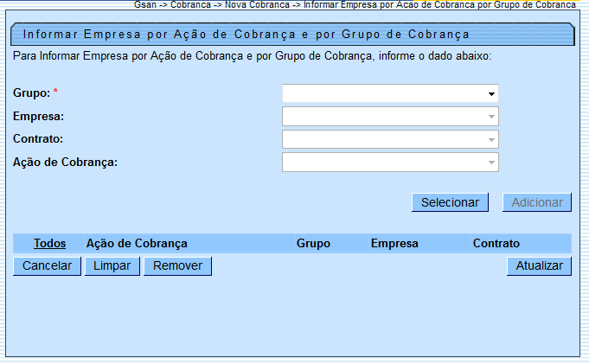Image resolution: width=589 pixels, height=364 pixels.
Task: Click the Gsan breadcrumb path text
Action: click(x=355, y=5)
